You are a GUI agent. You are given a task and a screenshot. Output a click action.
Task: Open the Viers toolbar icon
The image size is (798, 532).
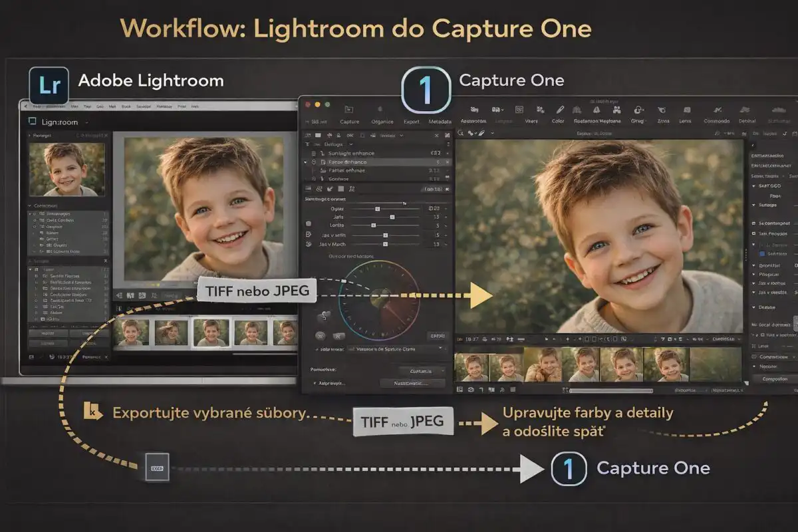click(x=531, y=110)
